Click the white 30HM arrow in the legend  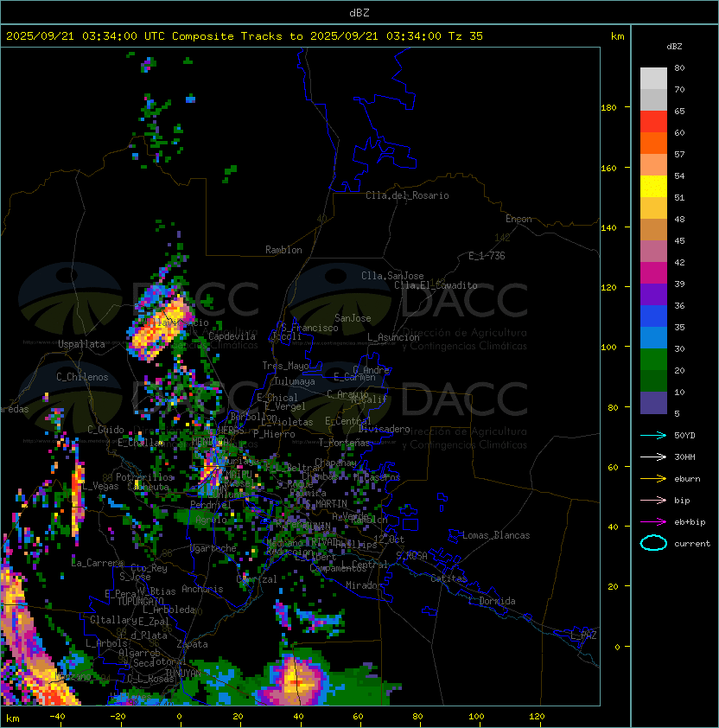(653, 457)
